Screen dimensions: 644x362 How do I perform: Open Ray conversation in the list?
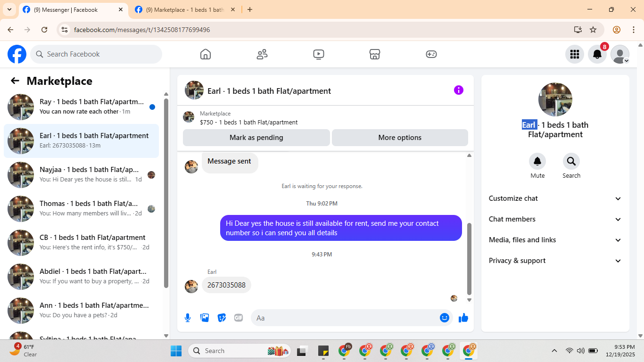pos(81,107)
